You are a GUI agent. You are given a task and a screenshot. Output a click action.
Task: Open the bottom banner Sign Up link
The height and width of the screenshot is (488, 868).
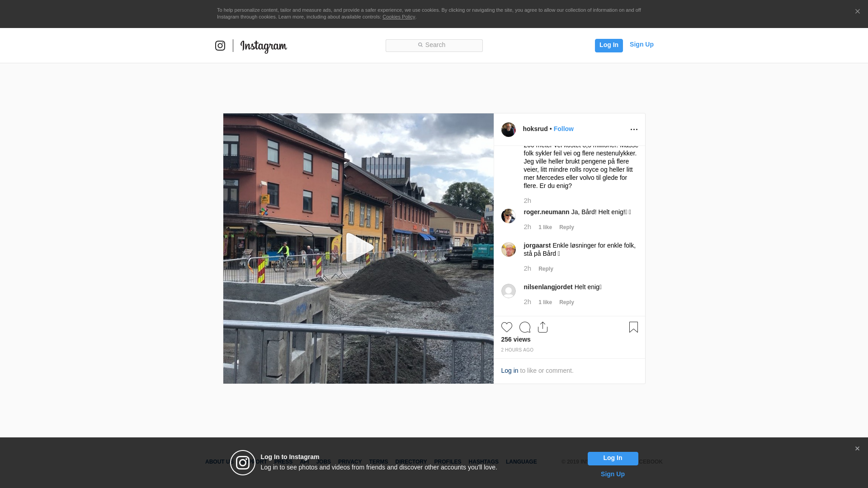pos(613,474)
